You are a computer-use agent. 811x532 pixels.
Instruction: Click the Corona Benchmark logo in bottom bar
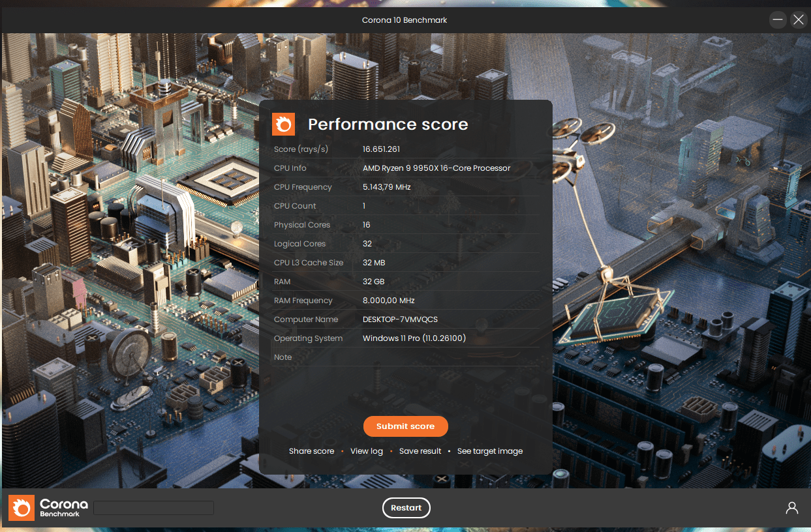[x=48, y=508]
